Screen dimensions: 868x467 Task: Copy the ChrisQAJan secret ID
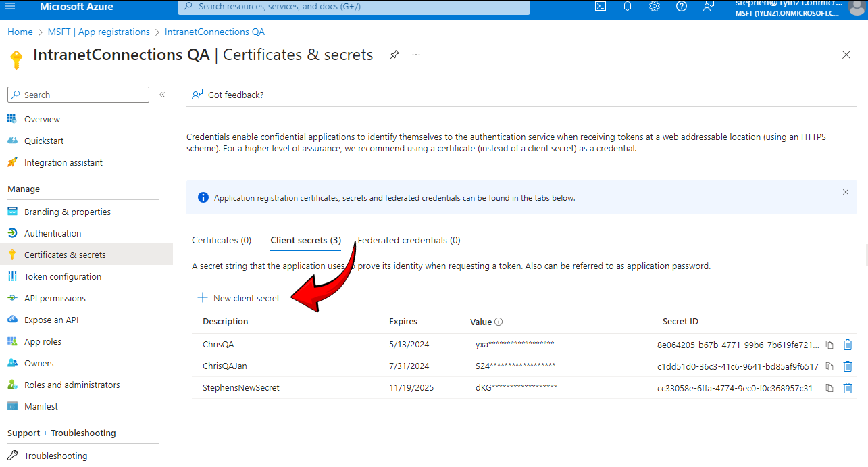point(829,366)
